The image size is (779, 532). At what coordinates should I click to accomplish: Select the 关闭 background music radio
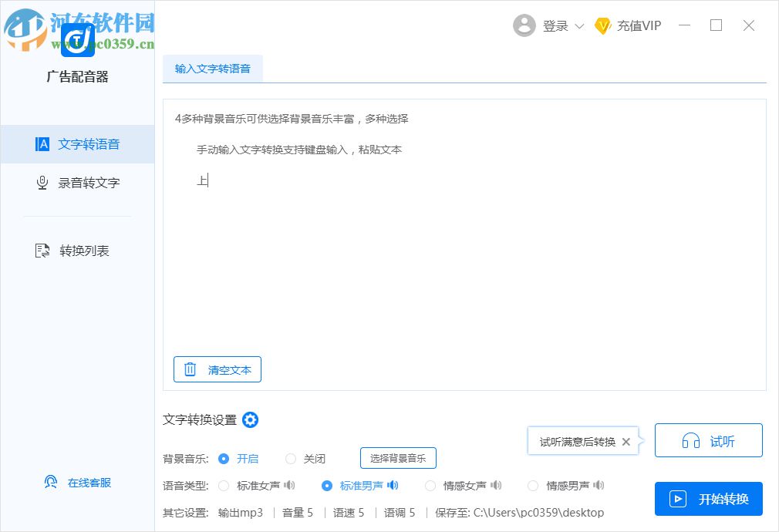291,459
